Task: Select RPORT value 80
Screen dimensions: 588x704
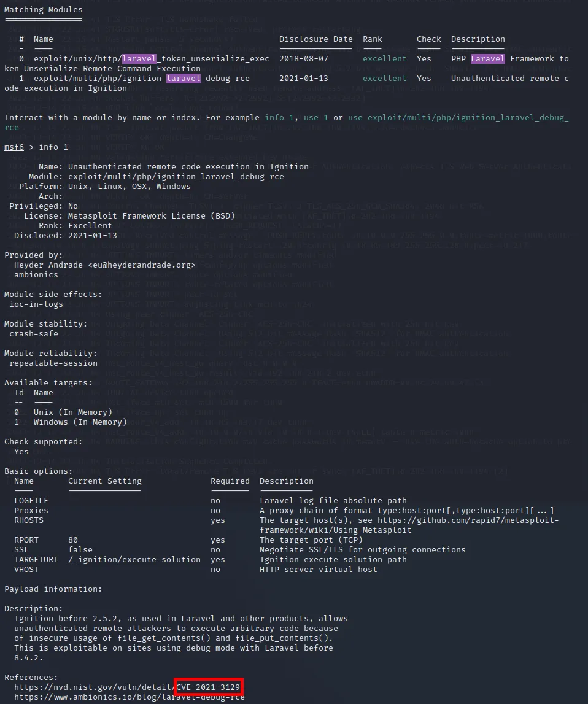Action: (73, 540)
